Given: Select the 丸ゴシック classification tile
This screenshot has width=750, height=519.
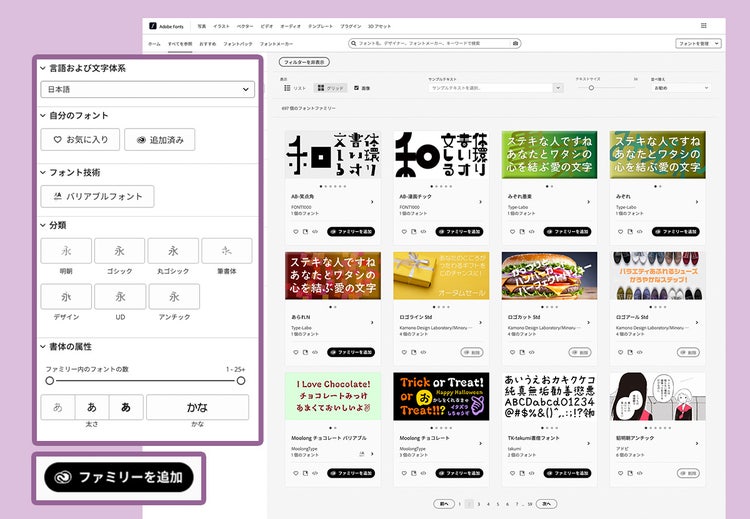Looking at the screenshot, I should 173,251.
